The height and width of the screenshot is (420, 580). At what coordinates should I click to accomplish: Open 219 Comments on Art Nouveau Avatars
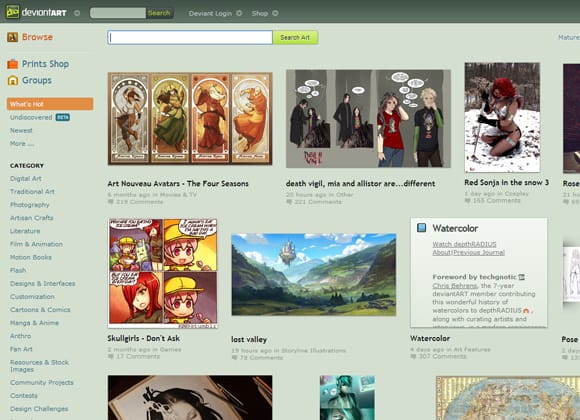(135, 202)
